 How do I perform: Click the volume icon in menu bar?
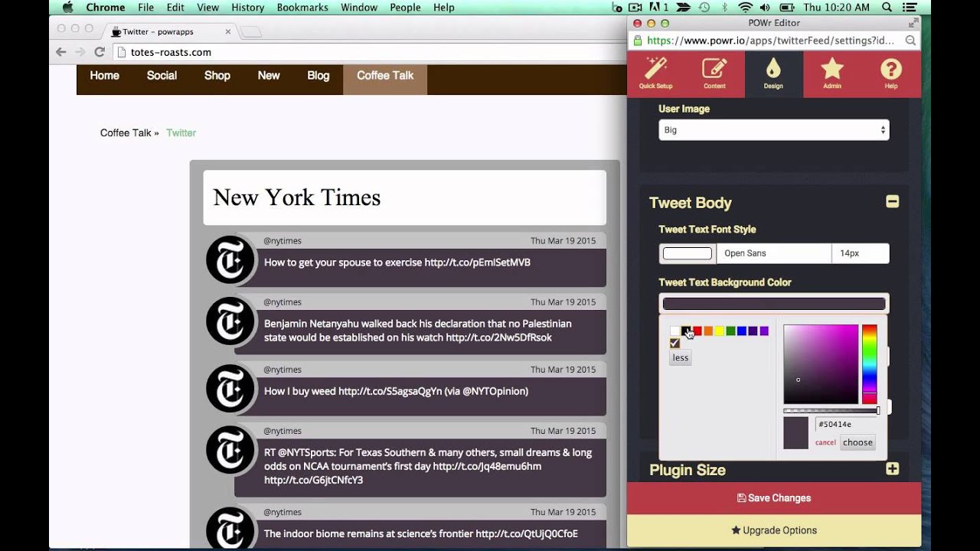coord(766,8)
